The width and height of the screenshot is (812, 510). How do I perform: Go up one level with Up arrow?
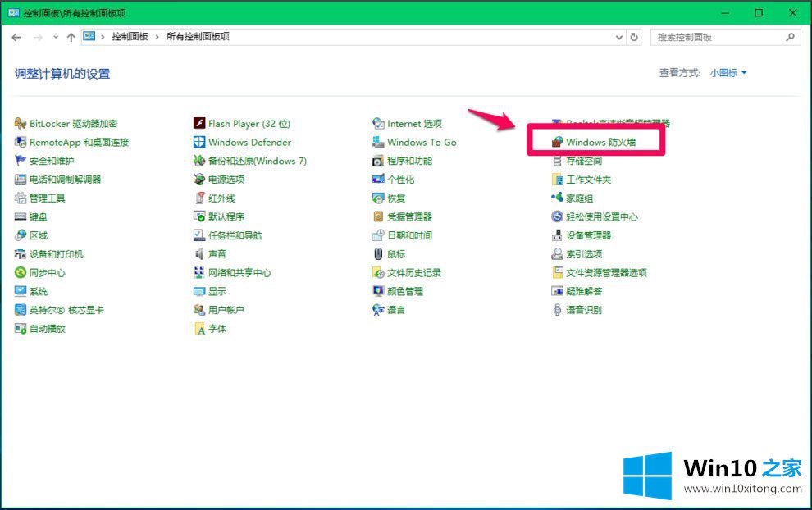coord(71,37)
